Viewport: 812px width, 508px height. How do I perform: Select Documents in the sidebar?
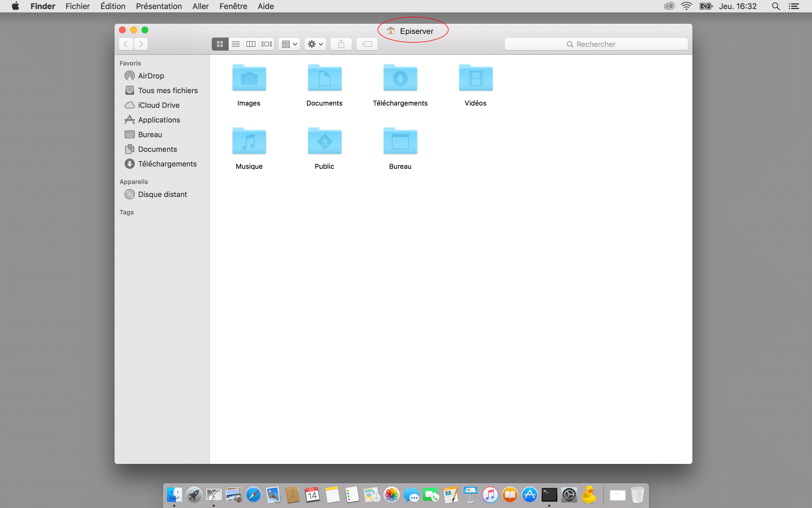[x=151, y=149]
